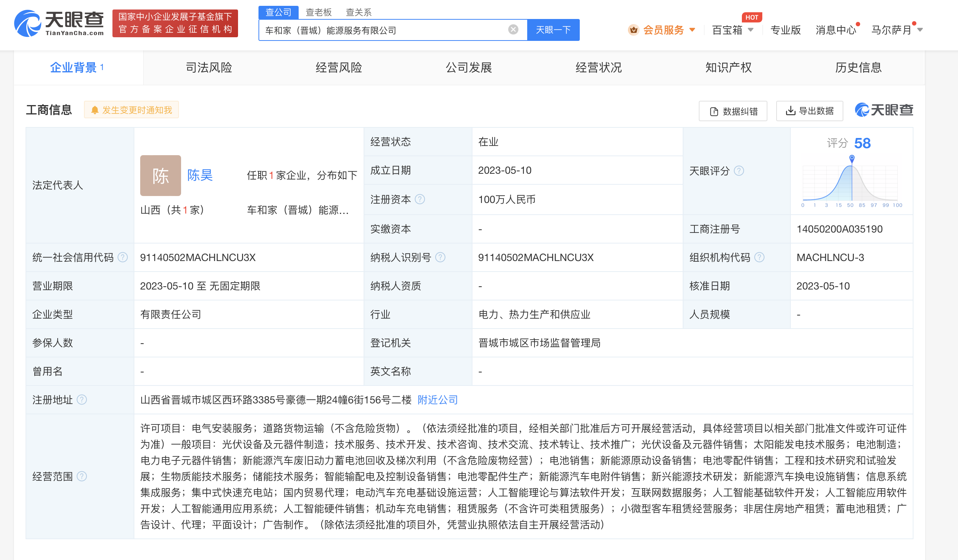
Task: Click the bell icon in change notification
Action: 95,110
